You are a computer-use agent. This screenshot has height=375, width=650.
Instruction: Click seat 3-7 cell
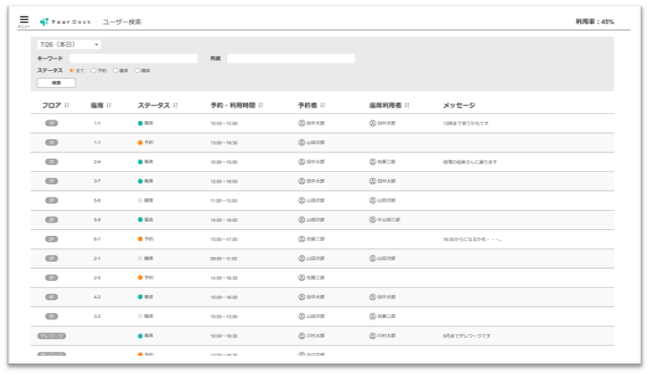pos(97,181)
